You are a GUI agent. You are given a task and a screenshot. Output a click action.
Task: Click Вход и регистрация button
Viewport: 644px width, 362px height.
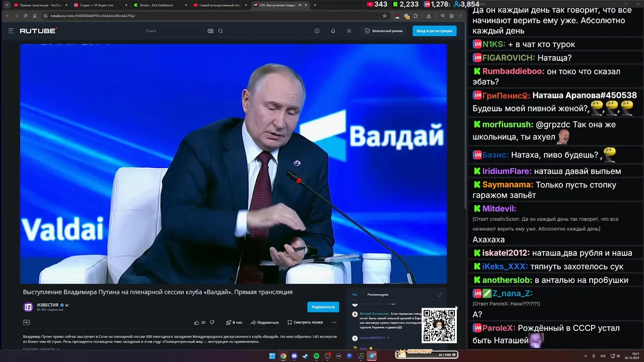point(434,31)
